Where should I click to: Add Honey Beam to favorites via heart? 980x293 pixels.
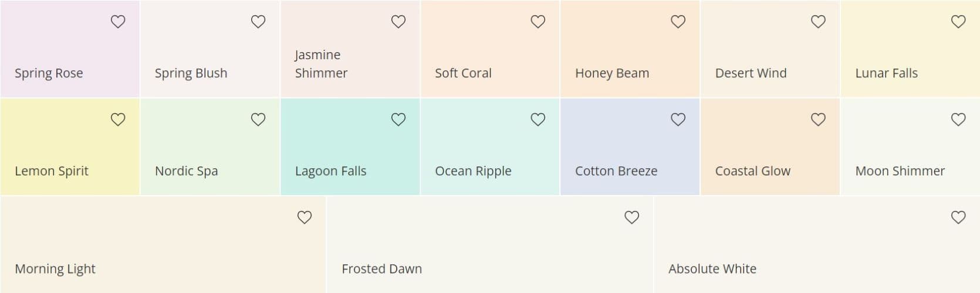pos(678,22)
